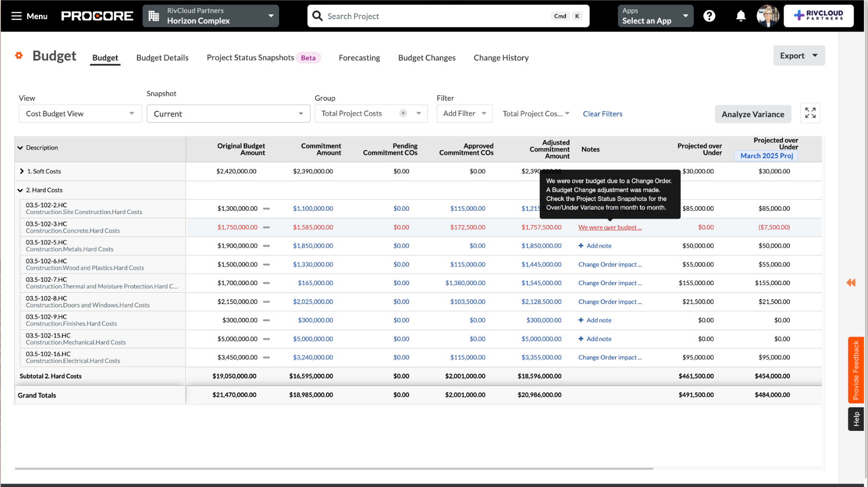Open the Snapshot dropdown showing Current
Viewport: 868px width, 487px height.
point(228,114)
